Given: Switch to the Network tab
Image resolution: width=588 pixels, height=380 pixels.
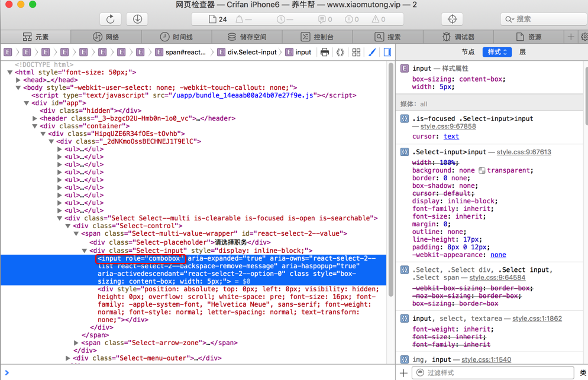Looking at the screenshot, I should [106, 37].
